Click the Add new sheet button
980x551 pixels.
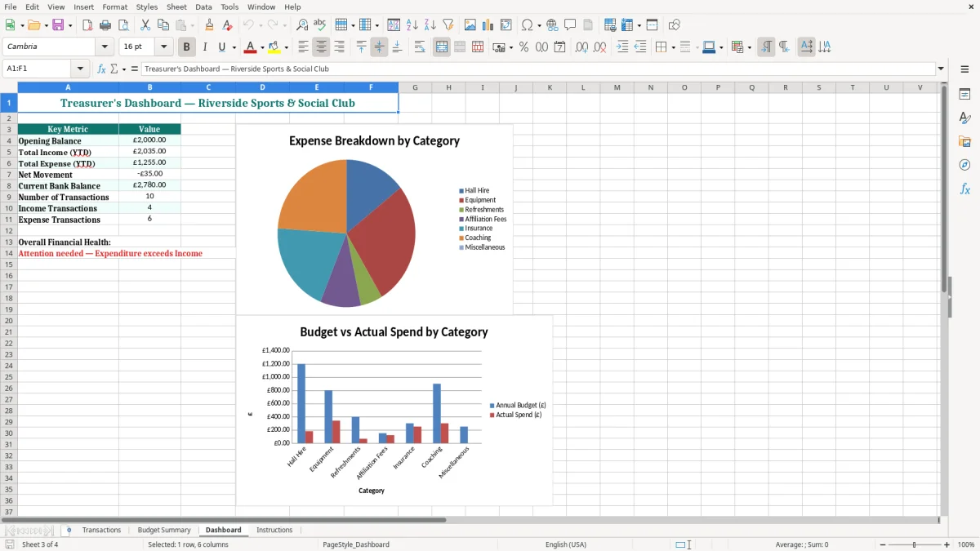point(69,530)
